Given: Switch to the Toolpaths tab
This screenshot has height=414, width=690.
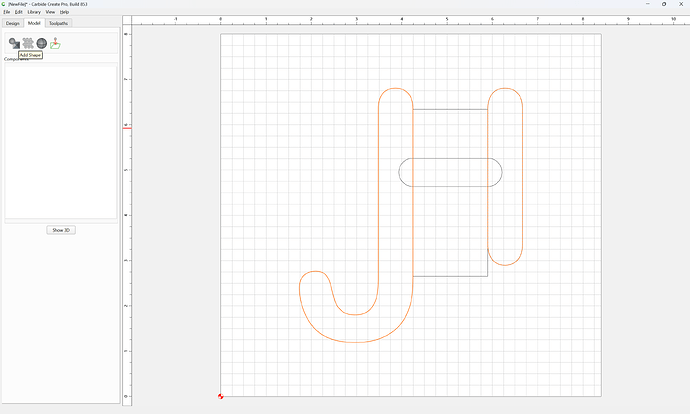Looking at the screenshot, I should pyautogui.click(x=59, y=23).
